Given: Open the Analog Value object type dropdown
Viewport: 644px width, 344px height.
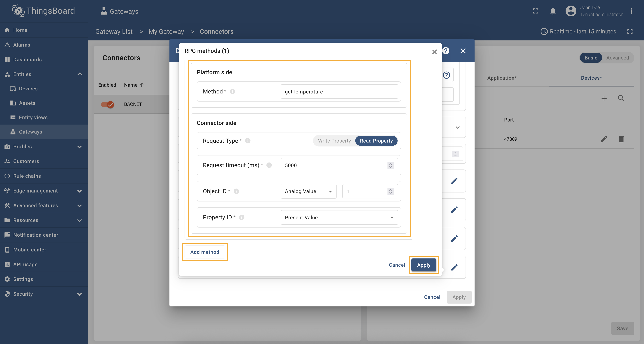Looking at the screenshot, I should coord(308,191).
